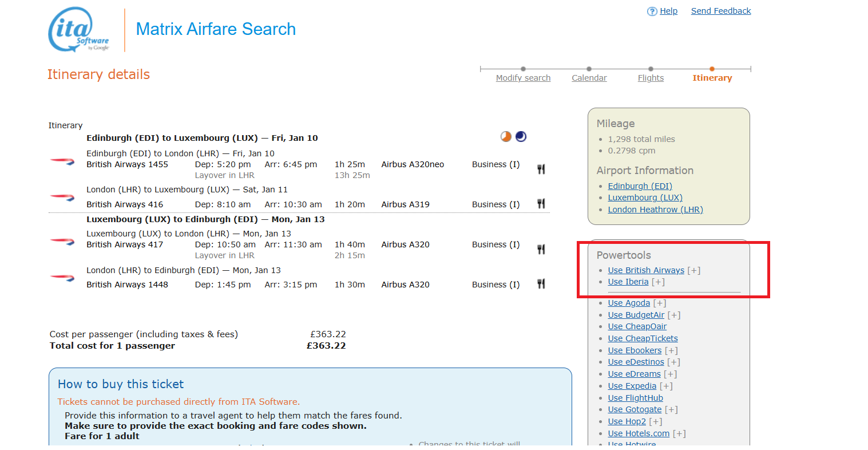Open the Send Feedback link
This screenshot has width=868, height=450.
pyautogui.click(x=720, y=11)
